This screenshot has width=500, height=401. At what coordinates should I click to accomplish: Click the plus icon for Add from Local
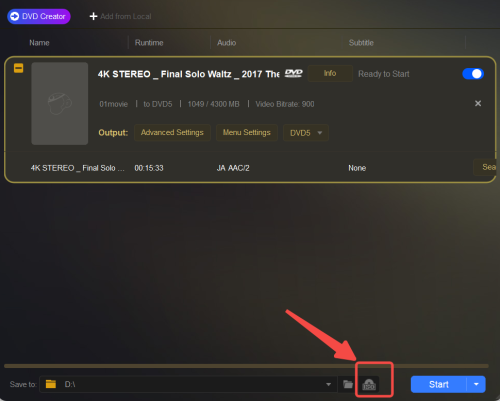click(93, 16)
